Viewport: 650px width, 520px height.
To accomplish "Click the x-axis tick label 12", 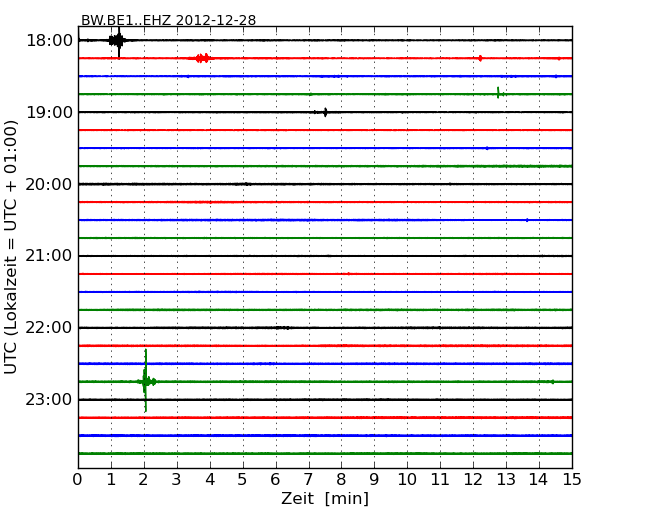I will 473,479.
